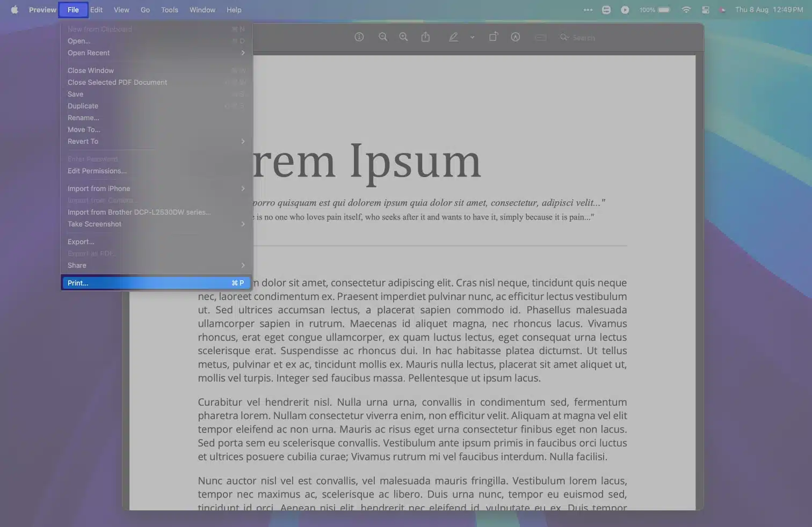
Task: Show the Markup toolbar
Action: 516,37
